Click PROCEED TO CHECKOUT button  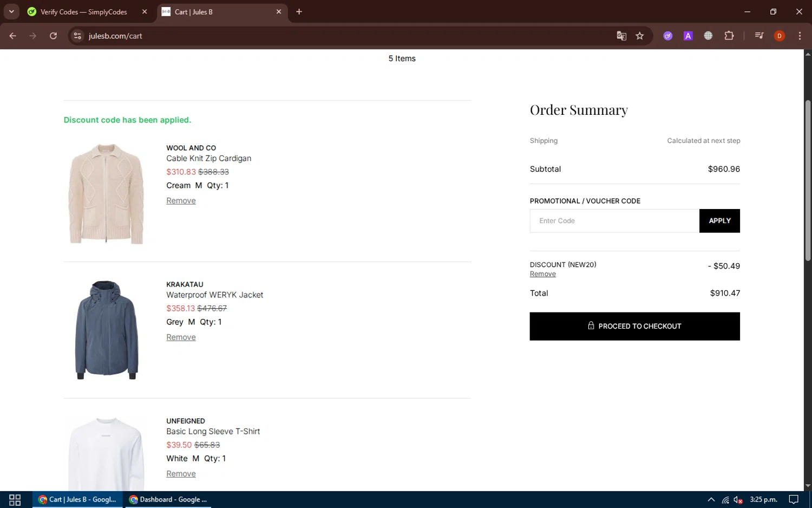[634, 326]
